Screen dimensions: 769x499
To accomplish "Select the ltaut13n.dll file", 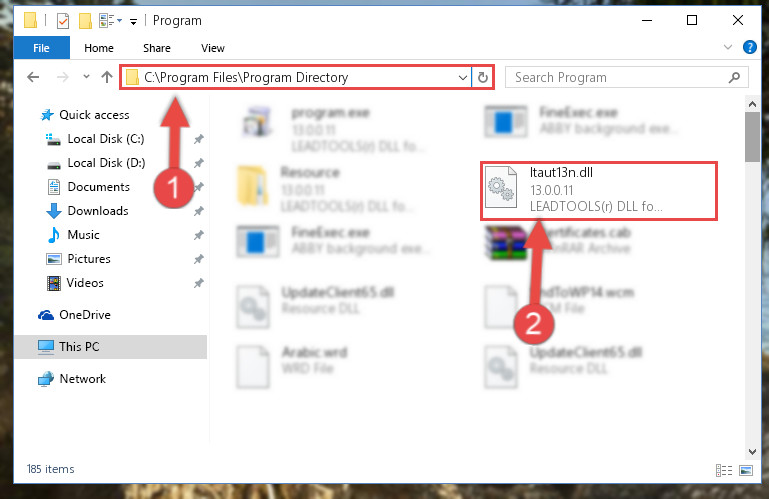I will [599, 190].
